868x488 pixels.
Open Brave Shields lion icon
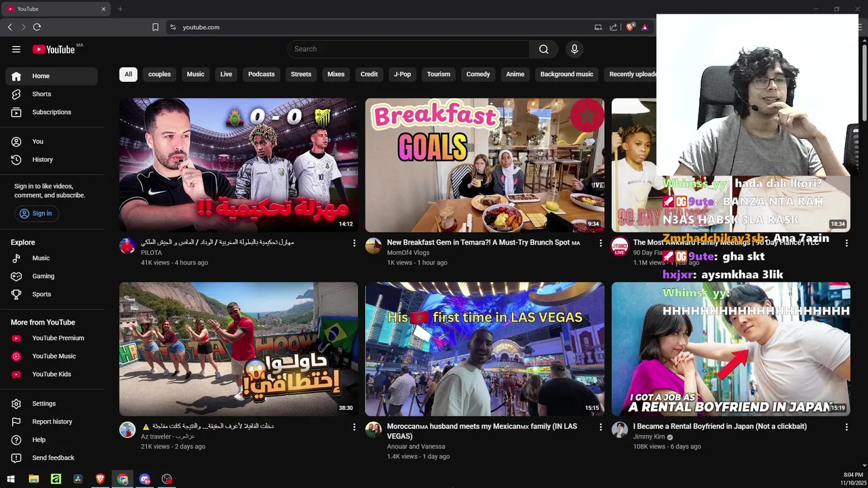pos(630,27)
